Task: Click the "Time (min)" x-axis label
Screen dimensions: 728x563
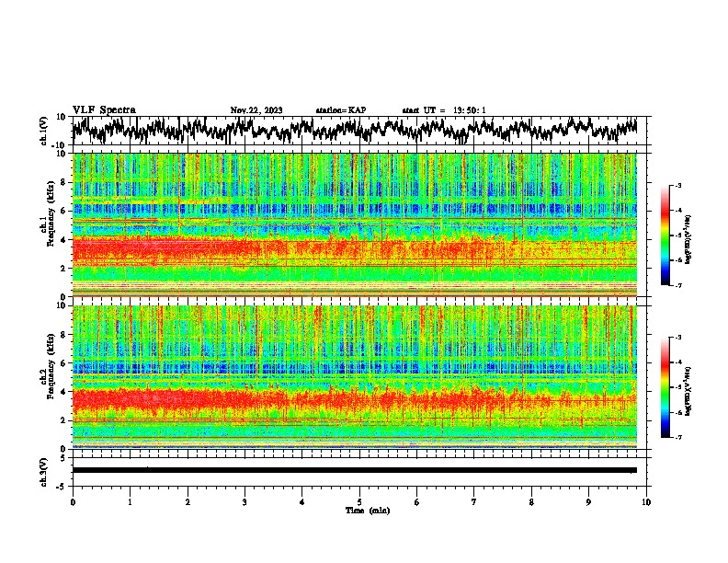Action: 368,511
